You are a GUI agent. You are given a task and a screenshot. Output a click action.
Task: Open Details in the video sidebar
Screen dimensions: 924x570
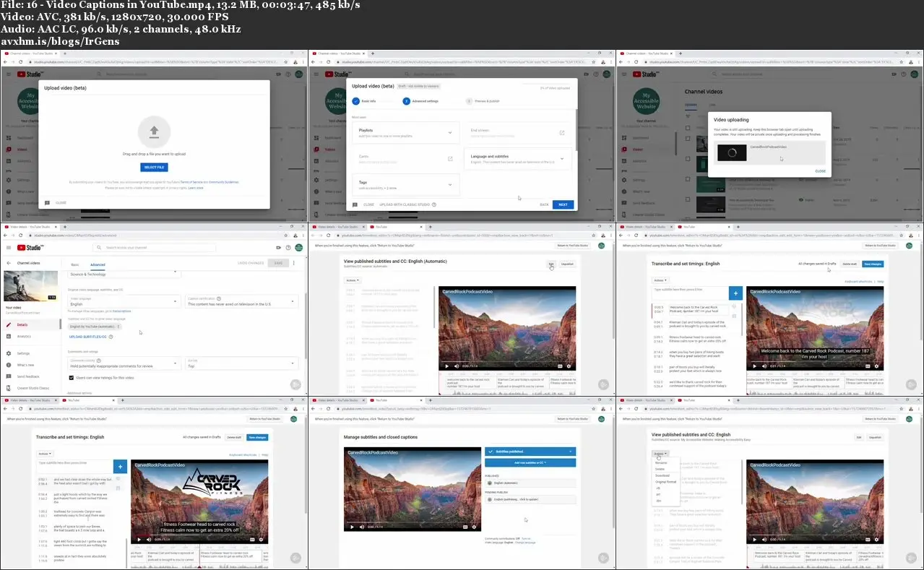pyautogui.click(x=30, y=325)
